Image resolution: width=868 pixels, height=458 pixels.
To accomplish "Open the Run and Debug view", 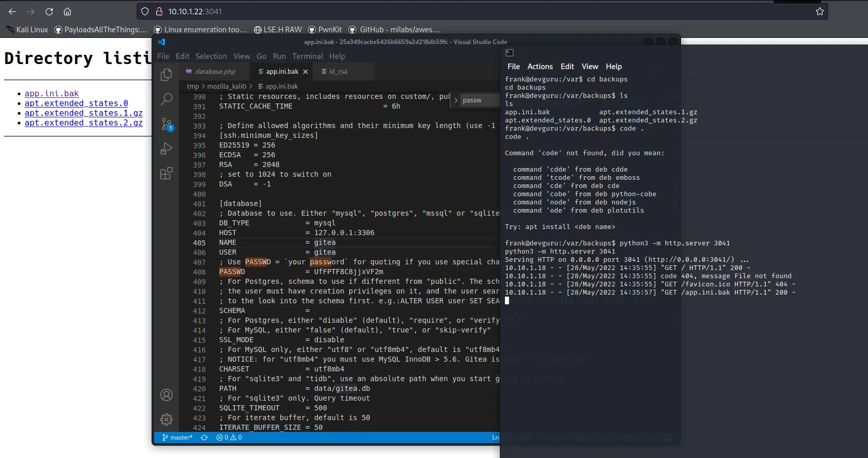I will [x=166, y=149].
